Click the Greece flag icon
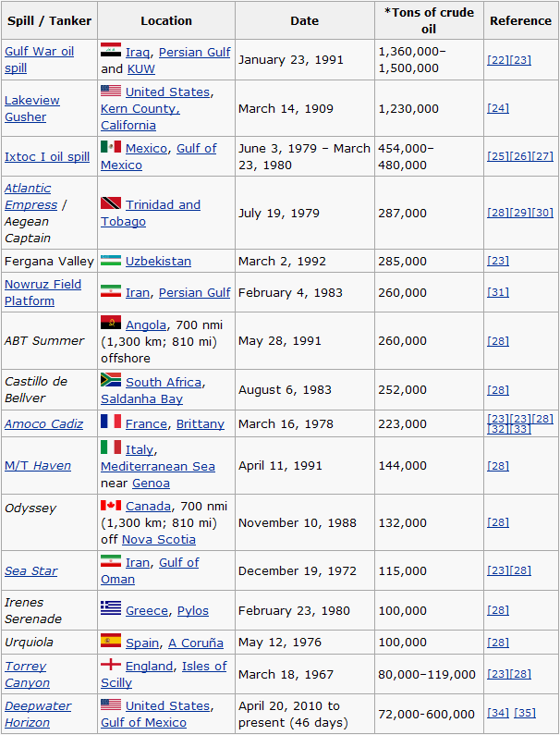 pos(111,608)
